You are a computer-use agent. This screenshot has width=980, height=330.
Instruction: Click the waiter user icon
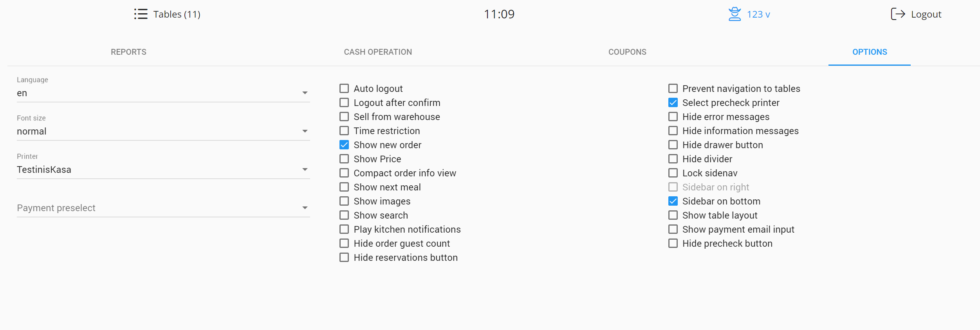[735, 14]
